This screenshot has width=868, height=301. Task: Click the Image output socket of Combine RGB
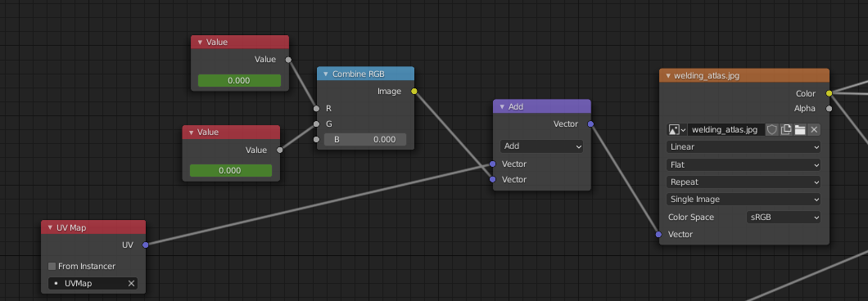[x=414, y=92]
